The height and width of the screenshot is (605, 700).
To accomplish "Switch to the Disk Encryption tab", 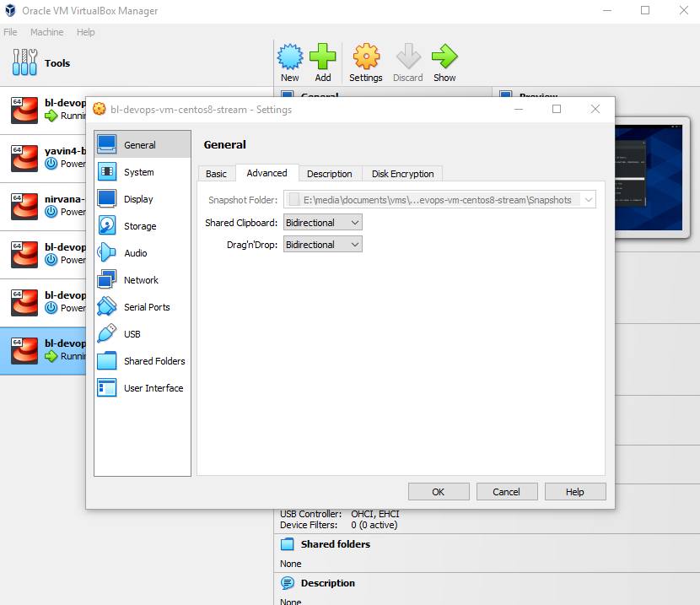I will pyautogui.click(x=402, y=174).
